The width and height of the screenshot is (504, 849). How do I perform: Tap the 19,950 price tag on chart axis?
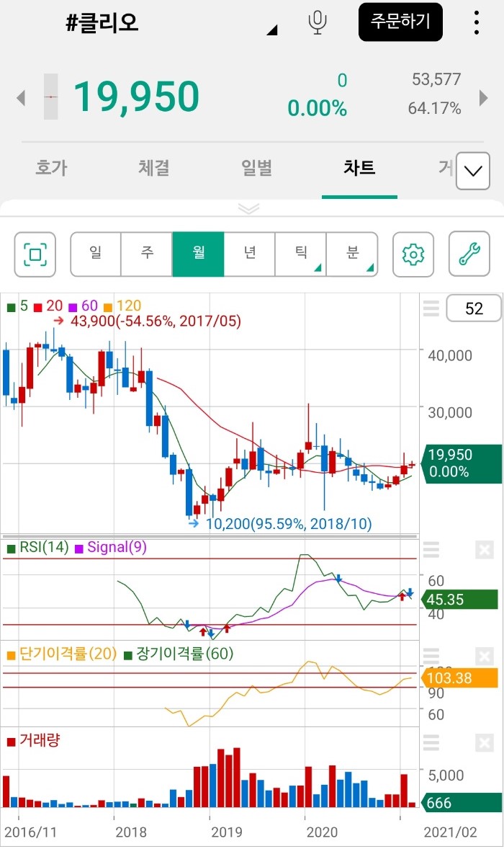pos(462,463)
